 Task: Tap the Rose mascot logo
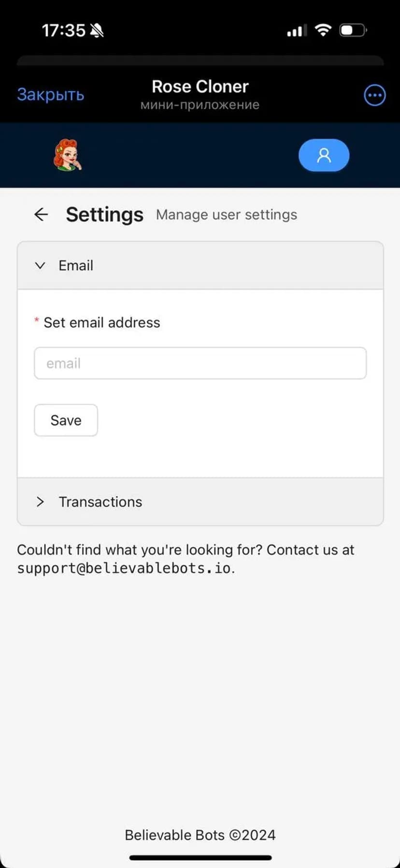point(67,155)
